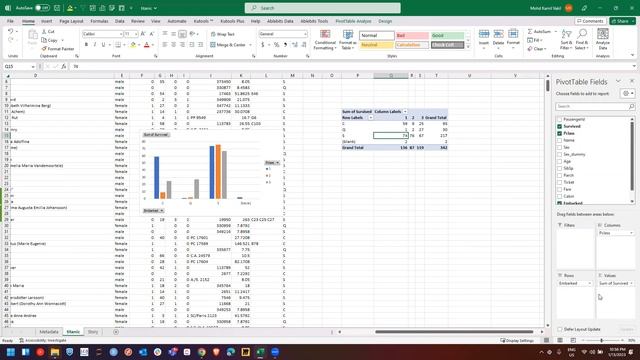Open PivotTable Fields tools gear dropdown

coord(628,93)
